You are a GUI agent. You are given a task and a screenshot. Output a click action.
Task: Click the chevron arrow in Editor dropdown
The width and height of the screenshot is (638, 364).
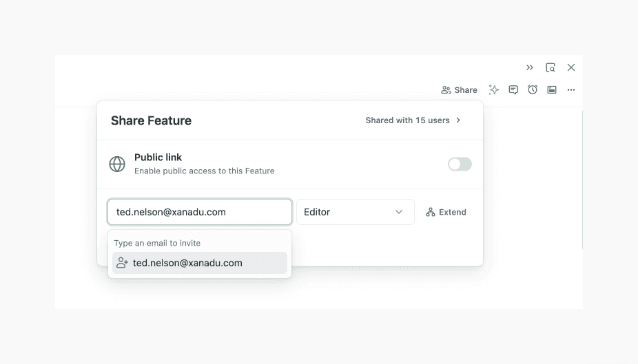coord(399,212)
